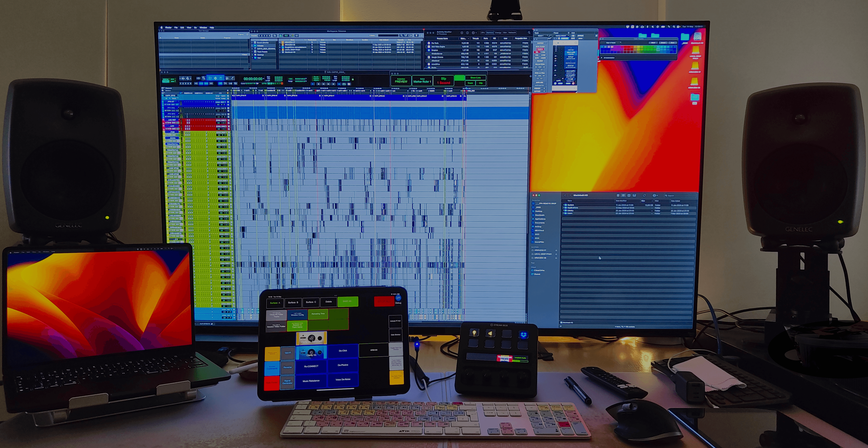Tap the Clarity Vx plugin tile on iPad
Image resolution: width=868 pixels, height=448 pixels.
(x=312, y=352)
